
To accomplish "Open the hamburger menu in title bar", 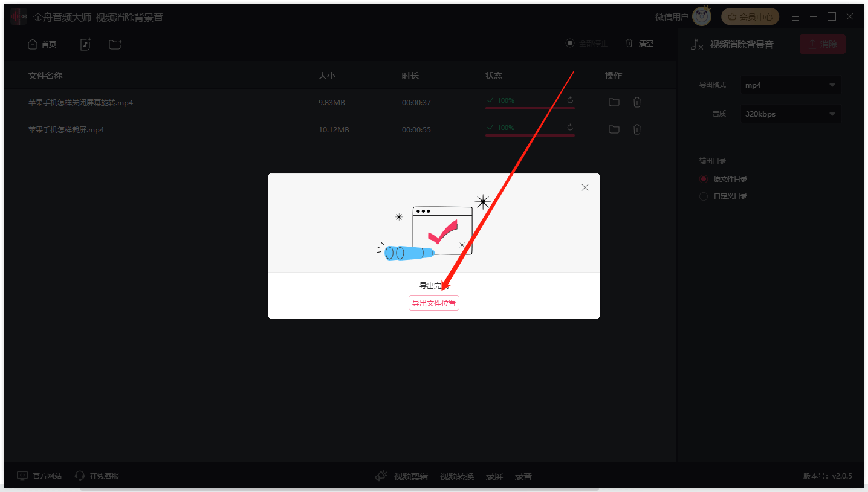I will [x=795, y=17].
